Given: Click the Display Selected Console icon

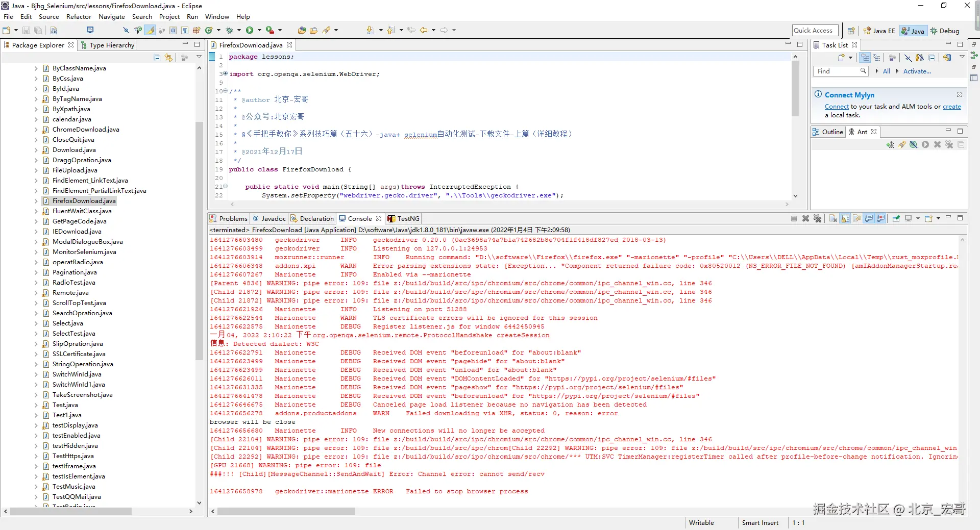Looking at the screenshot, I should coord(909,219).
